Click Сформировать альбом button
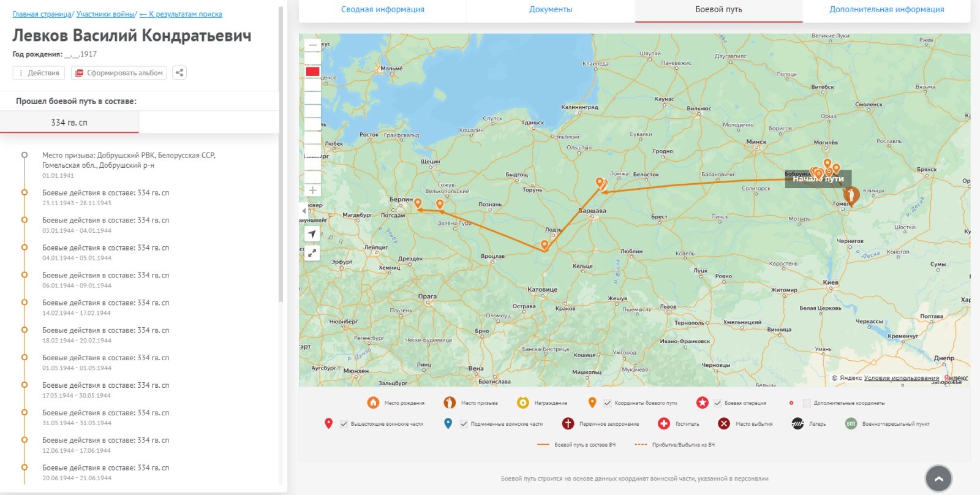Screen dimensions: 980x495 pos(119,73)
